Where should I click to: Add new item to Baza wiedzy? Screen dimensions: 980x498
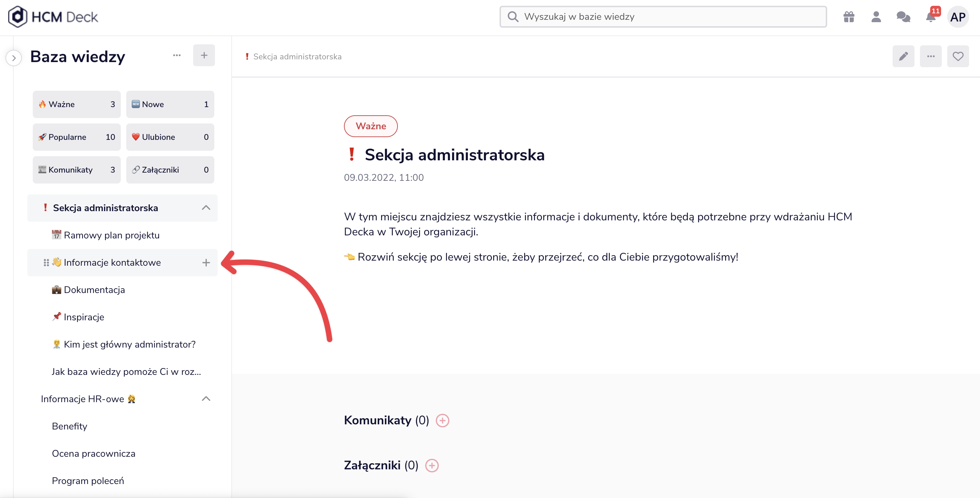pyautogui.click(x=203, y=56)
